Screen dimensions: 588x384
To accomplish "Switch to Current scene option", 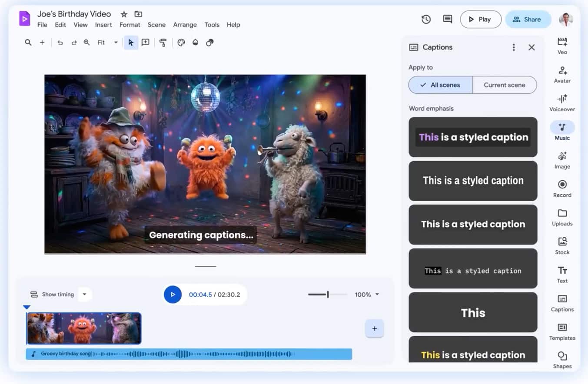I will click(504, 85).
